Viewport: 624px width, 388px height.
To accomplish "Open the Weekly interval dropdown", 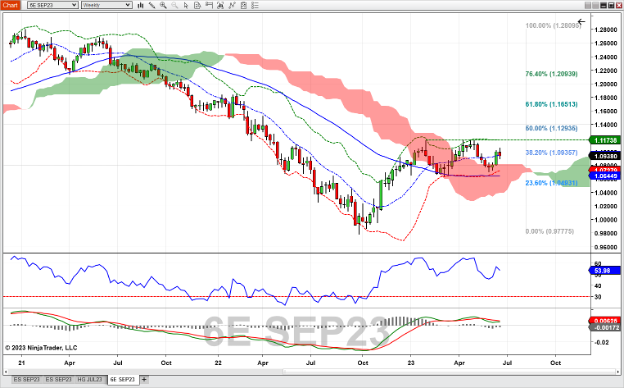I will coord(106,5).
